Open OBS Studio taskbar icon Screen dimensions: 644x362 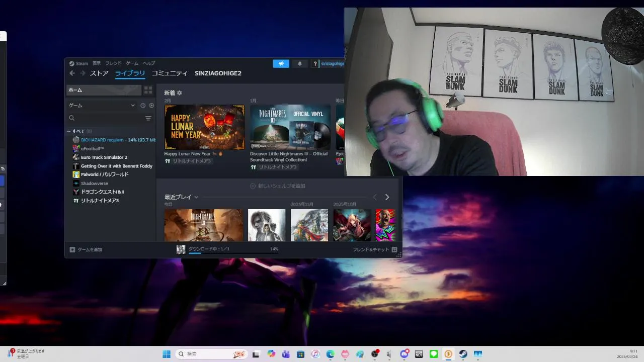click(375, 354)
